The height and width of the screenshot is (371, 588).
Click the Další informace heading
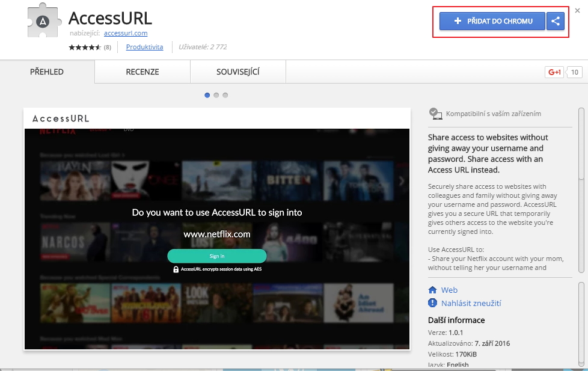coord(456,320)
